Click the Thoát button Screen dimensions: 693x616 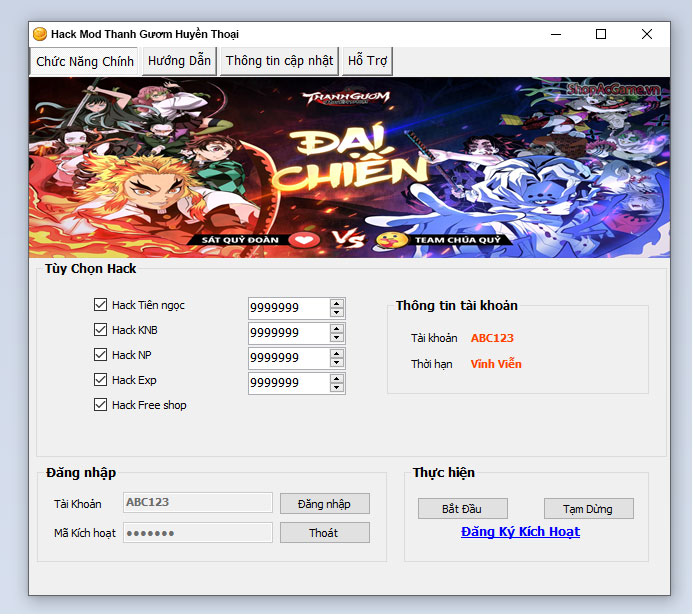(x=324, y=533)
